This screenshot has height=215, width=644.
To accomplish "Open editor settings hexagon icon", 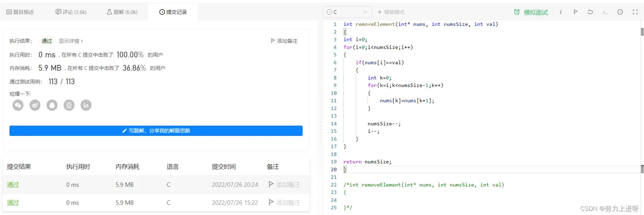I will tap(620, 12).
